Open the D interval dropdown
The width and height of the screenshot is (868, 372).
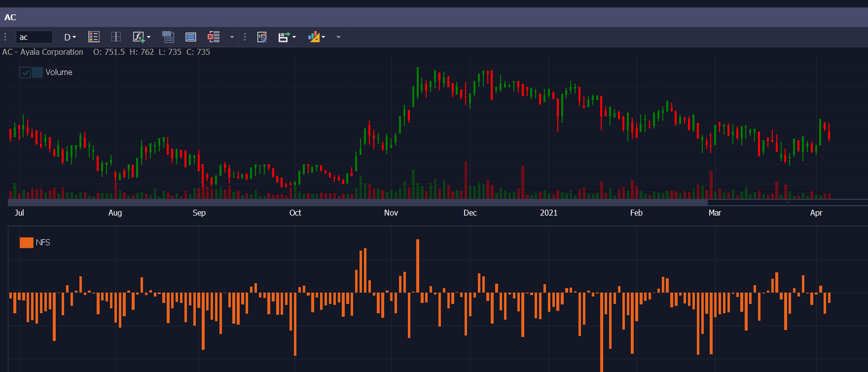[70, 37]
